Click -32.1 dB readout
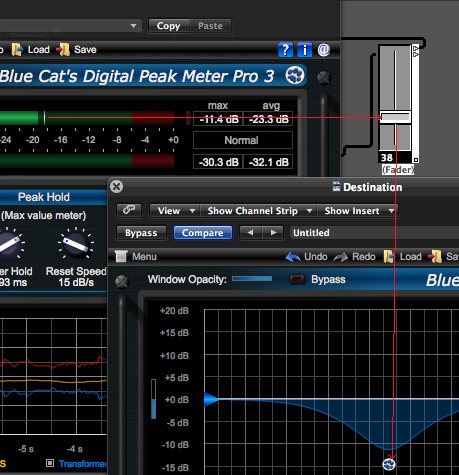This screenshot has width=459, height=475. click(268, 162)
